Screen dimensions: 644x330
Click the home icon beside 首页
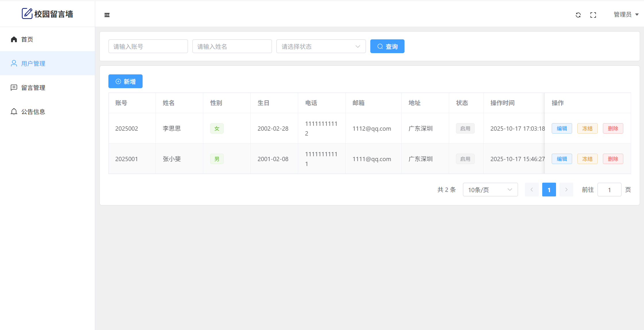[14, 39]
